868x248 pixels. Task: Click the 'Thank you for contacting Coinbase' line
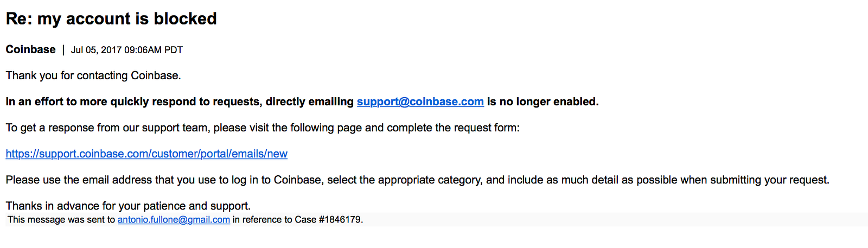coord(93,75)
